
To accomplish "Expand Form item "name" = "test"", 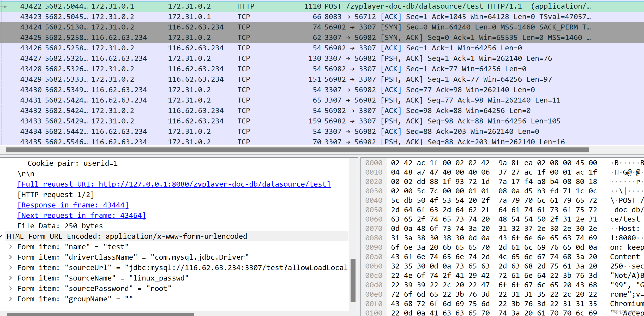I will (x=10, y=247).
